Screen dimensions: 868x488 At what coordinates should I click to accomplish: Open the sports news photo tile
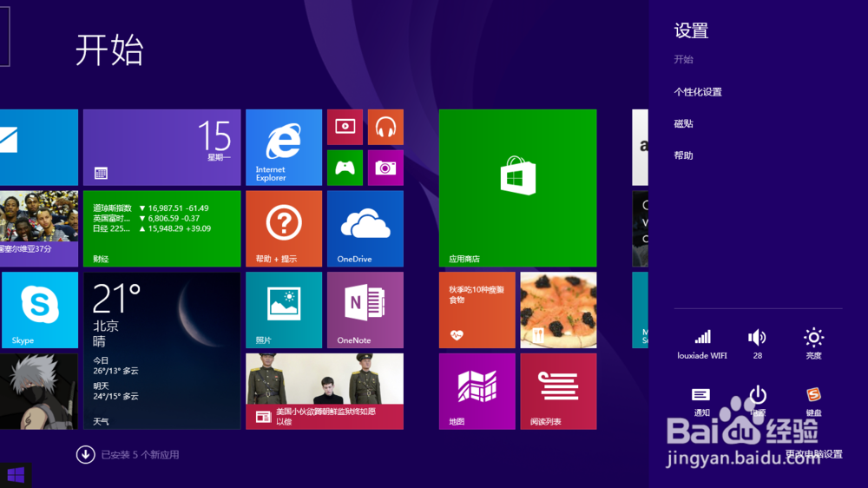(39, 228)
